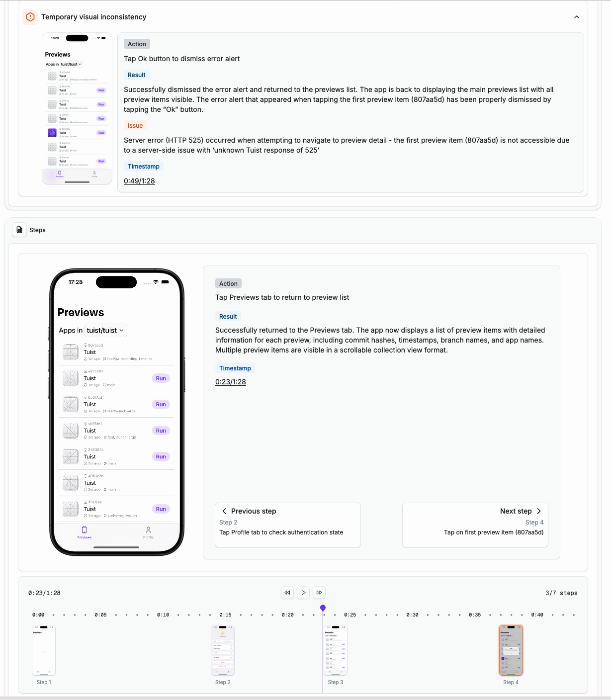The image size is (611, 700).
Task: Tap the Profile tab icon in large phone
Action: 148,530
